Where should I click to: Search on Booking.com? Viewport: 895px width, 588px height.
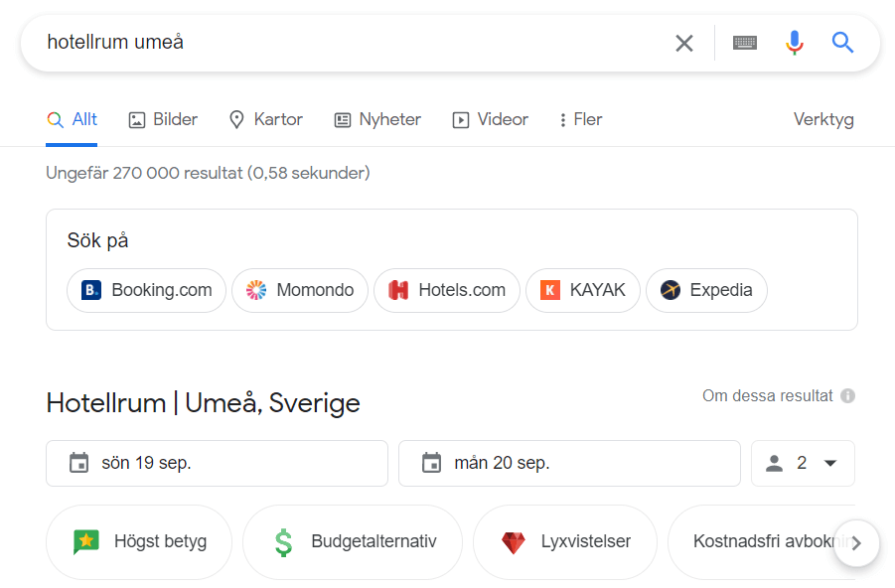[147, 291]
